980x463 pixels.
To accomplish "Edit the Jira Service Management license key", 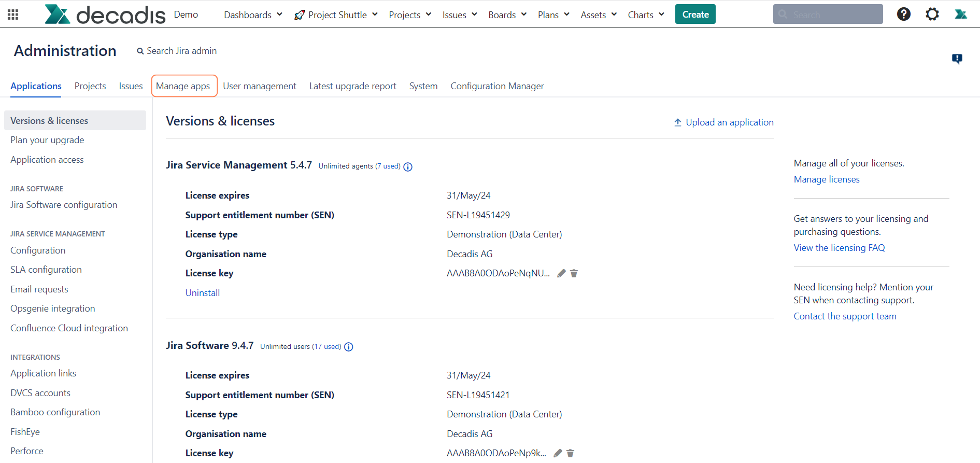I will (561, 273).
